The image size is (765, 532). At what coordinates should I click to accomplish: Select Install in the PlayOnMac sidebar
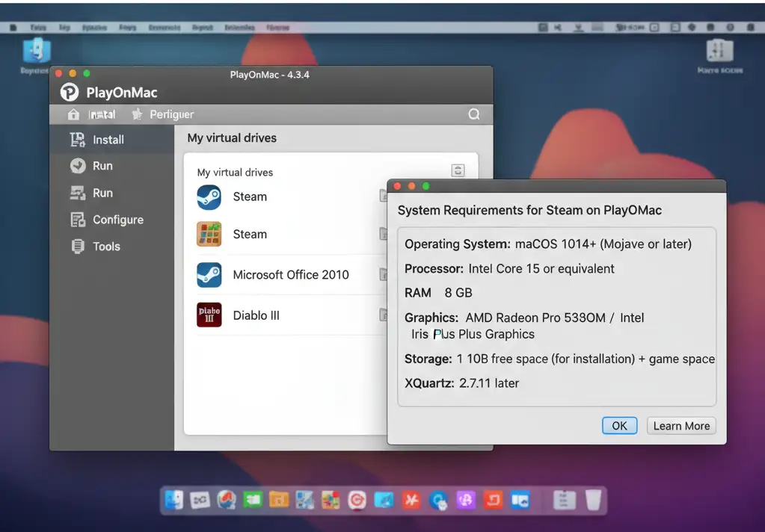coord(107,139)
